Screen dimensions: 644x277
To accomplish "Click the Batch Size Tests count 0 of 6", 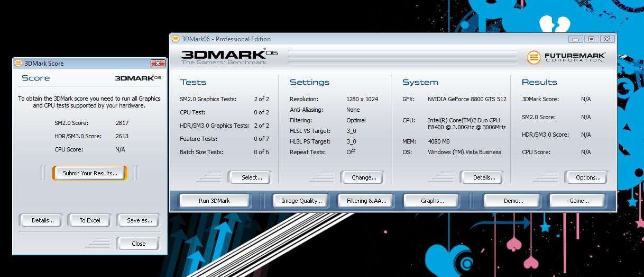I will click(x=261, y=152).
